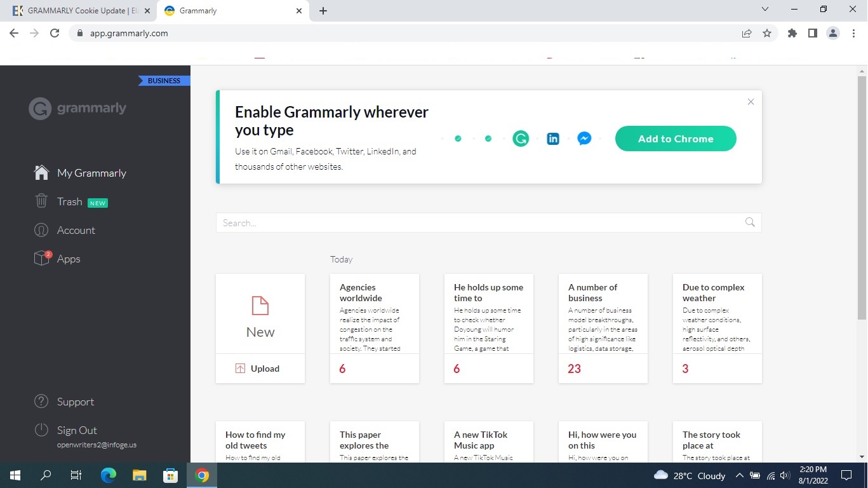This screenshot has height=488, width=868.
Task: Click Support link in sidebar
Action: [x=76, y=402]
